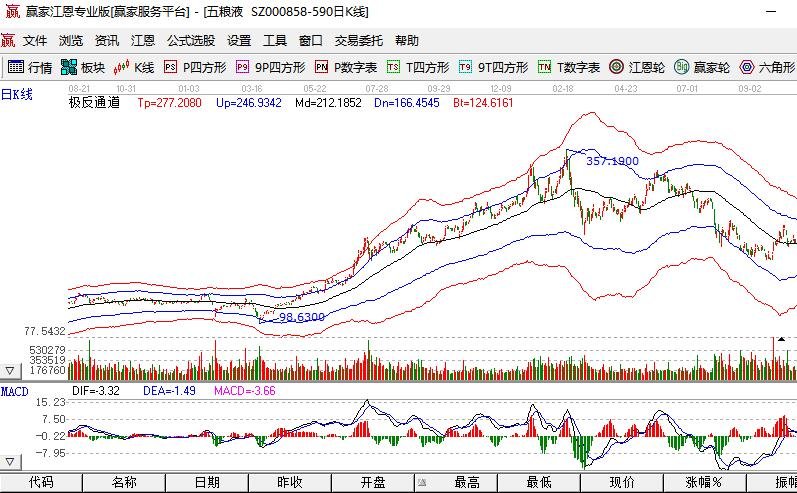Sort by the 日期 column header

207,482
